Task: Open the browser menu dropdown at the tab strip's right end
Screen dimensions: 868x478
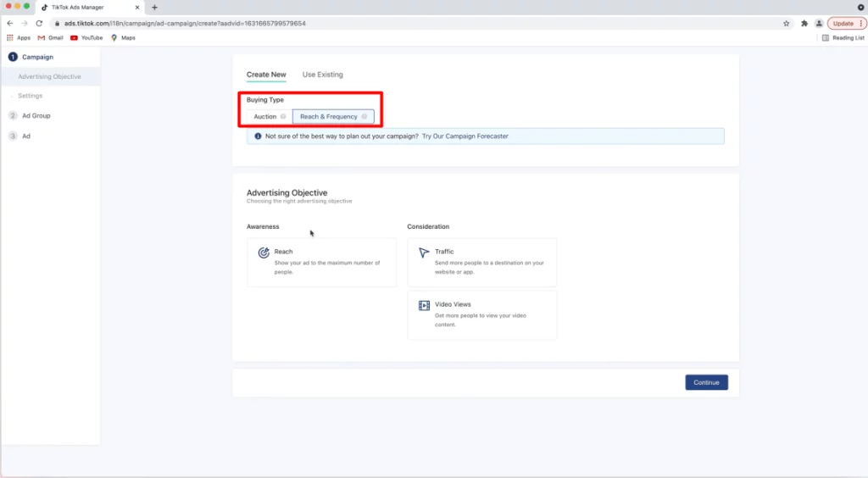Action: (x=861, y=7)
